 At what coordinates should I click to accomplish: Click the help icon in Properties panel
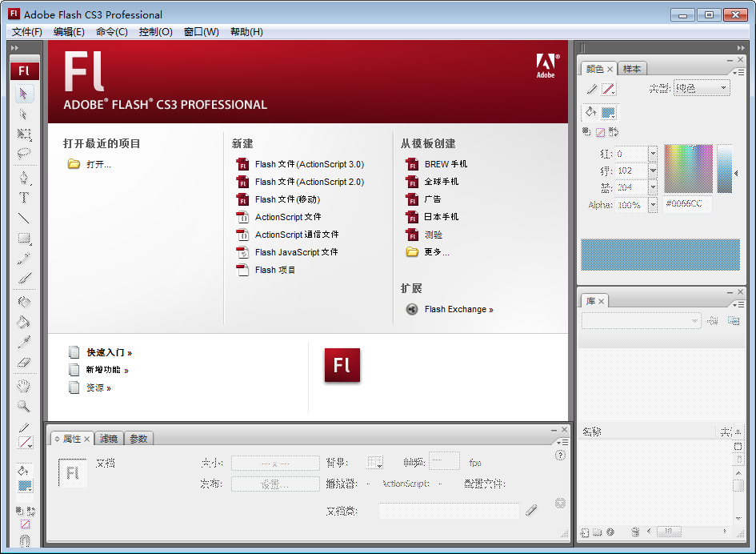[x=560, y=455]
